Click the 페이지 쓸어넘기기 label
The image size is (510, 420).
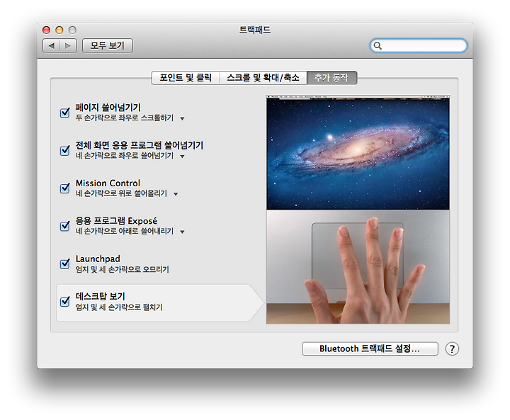coord(108,108)
